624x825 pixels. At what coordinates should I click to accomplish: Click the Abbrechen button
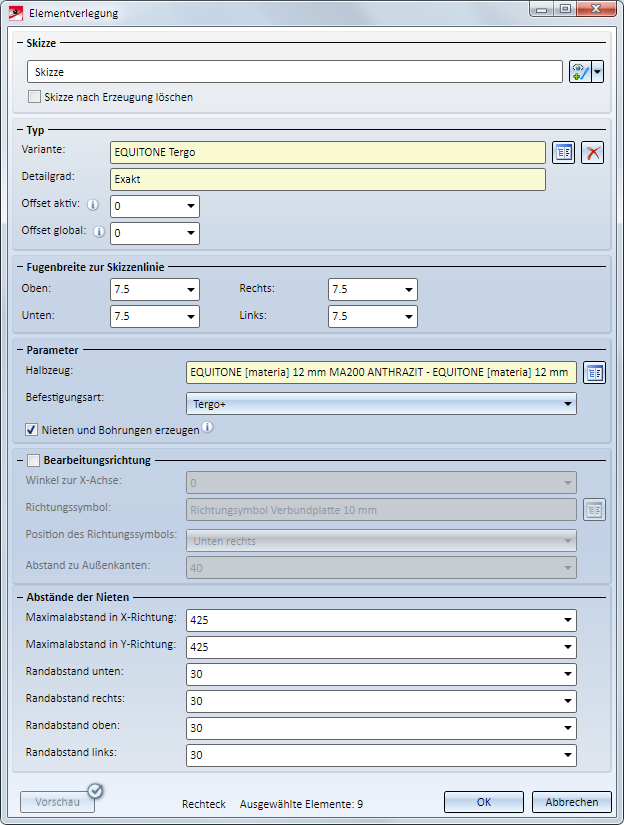click(x=572, y=802)
